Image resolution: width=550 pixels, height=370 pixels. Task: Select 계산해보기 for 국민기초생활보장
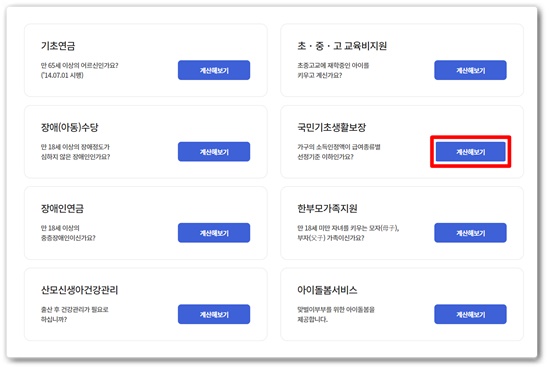coord(470,152)
